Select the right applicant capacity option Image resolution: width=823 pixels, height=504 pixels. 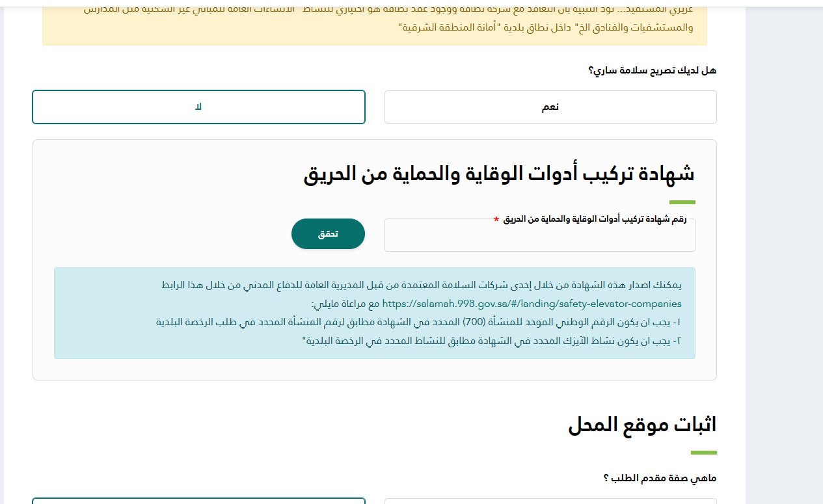[550, 501]
